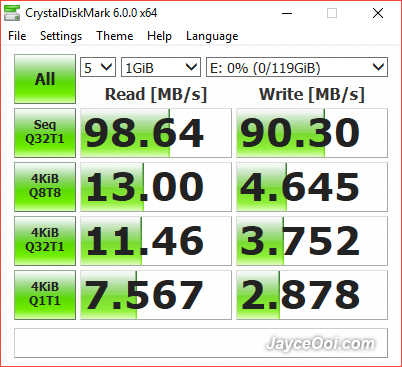Start the 4KiB Q1T1 test
This screenshot has width=402, height=367.
(x=45, y=295)
